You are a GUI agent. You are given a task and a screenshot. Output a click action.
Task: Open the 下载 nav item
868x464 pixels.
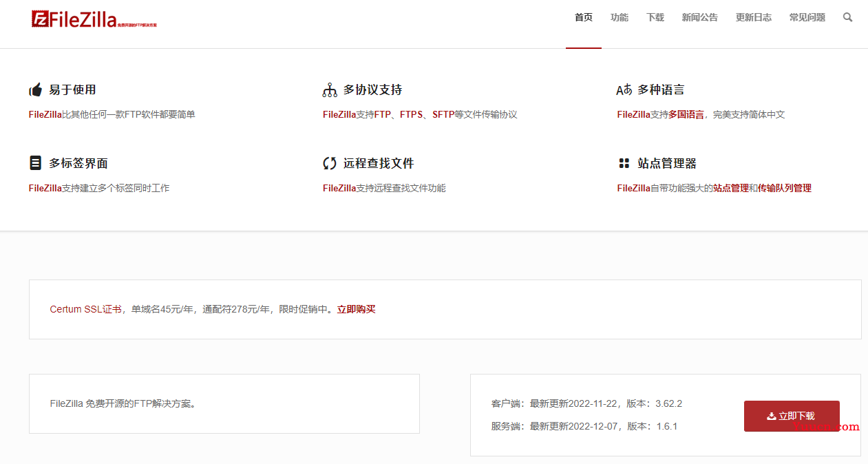click(x=655, y=17)
